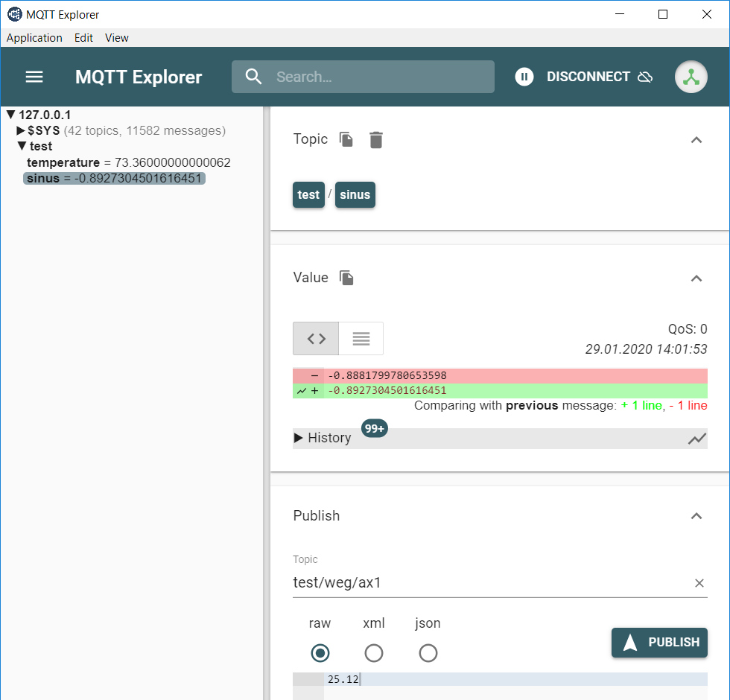Click the added value -0.8927304501616451 line
This screenshot has width=730, height=700.
[x=500, y=390]
